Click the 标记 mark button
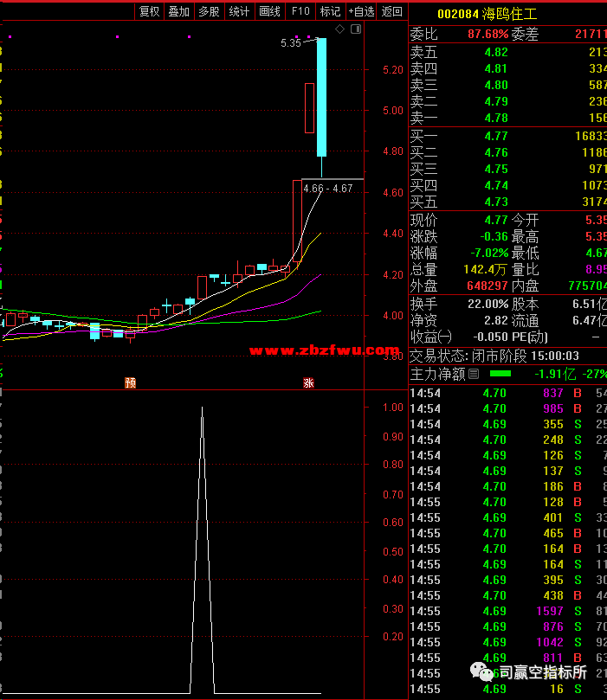 point(330,11)
